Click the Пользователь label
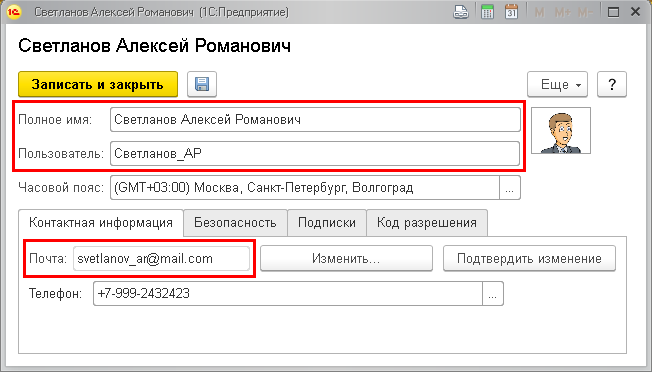The width and height of the screenshot is (652, 372). click(61, 154)
